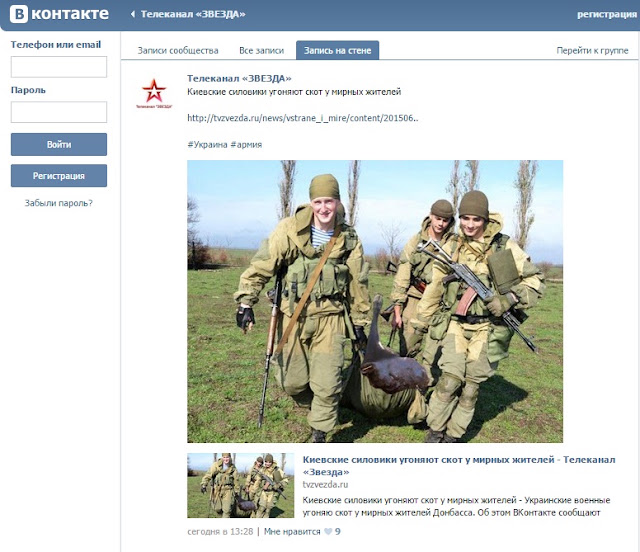640x552 pixels.
Task: Click the Войти button
Action: point(59,145)
